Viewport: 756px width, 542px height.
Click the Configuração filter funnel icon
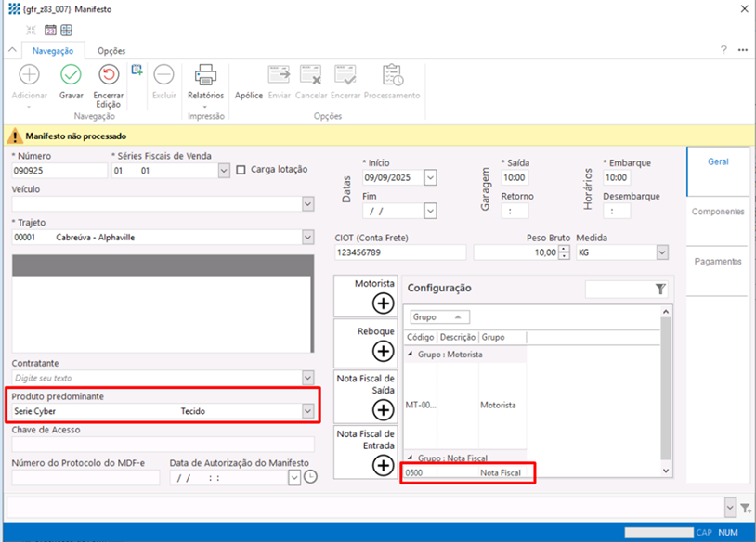click(660, 290)
